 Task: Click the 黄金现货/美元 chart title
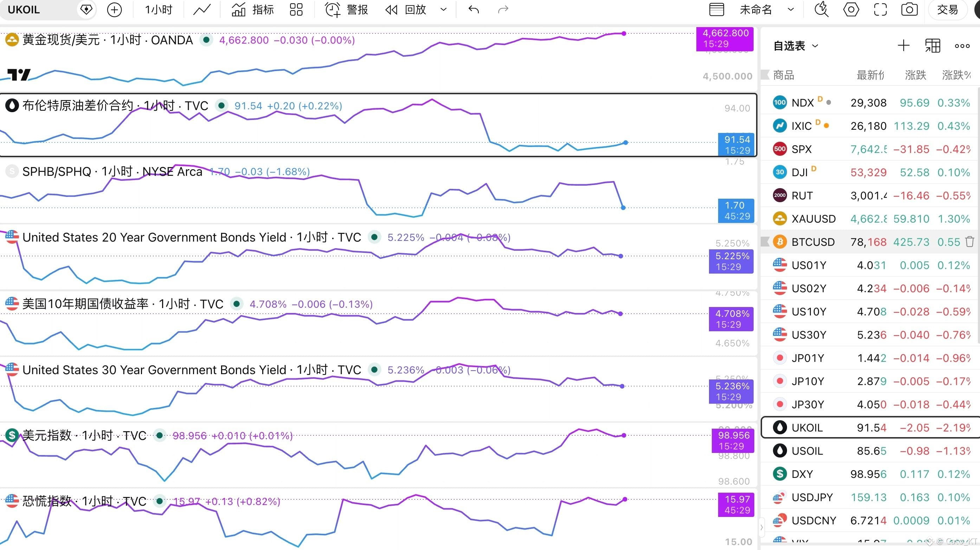click(x=108, y=40)
